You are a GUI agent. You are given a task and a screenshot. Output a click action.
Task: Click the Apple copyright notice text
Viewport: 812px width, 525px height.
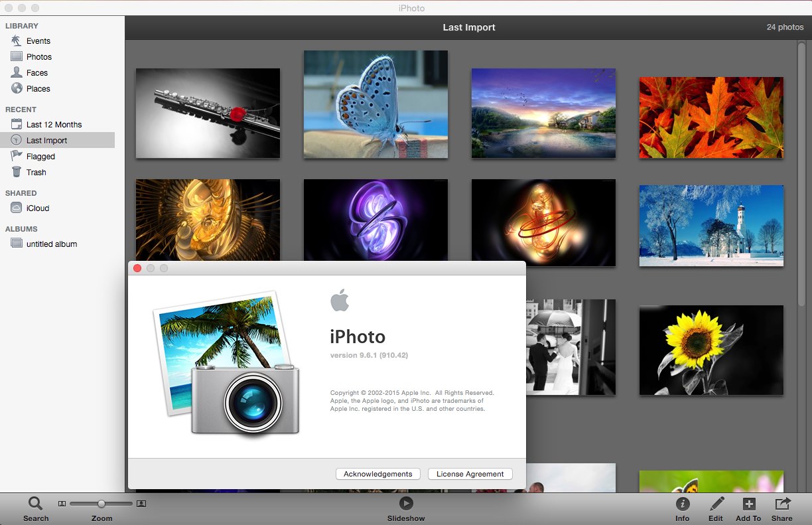[412, 401]
